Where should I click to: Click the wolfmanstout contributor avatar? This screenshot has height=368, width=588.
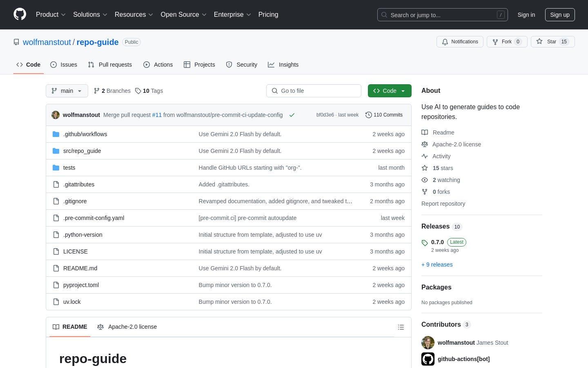click(x=428, y=343)
